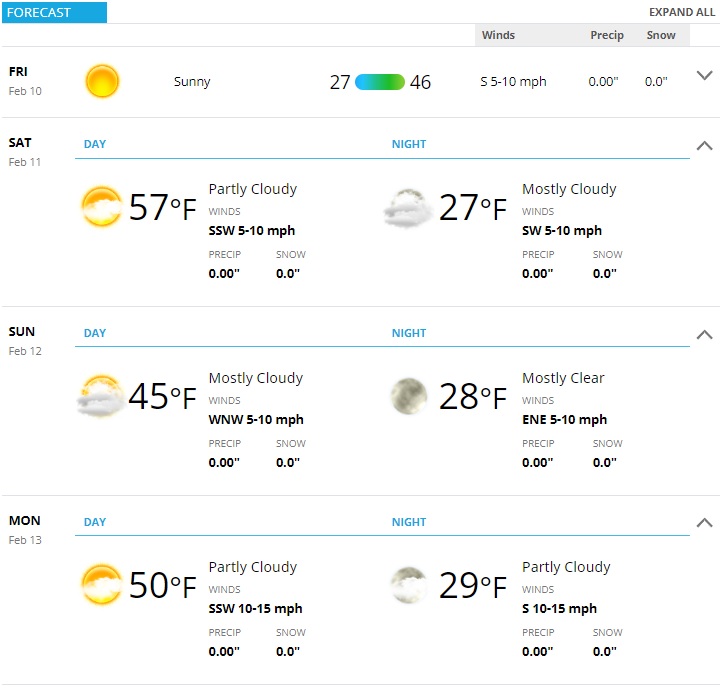
Task: Click the Precip column header
Action: coord(606,35)
